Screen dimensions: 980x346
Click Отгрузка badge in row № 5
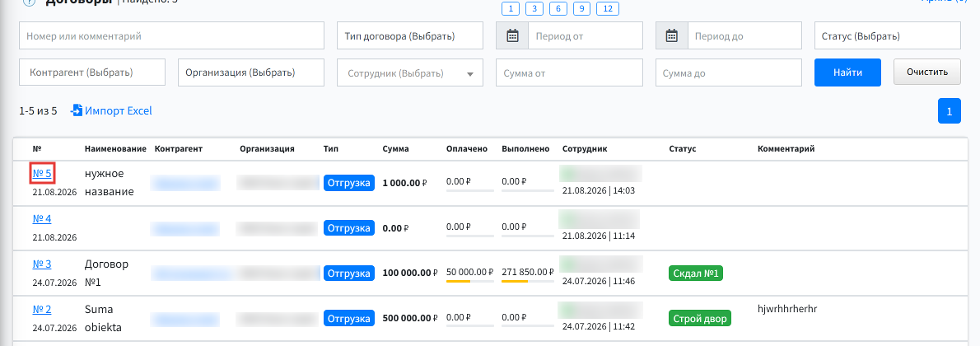pyautogui.click(x=348, y=183)
